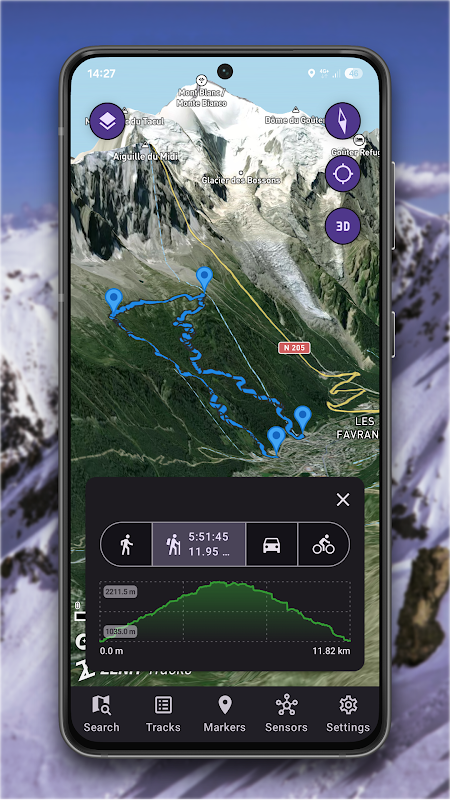Tap the N 205 road label

294,347
